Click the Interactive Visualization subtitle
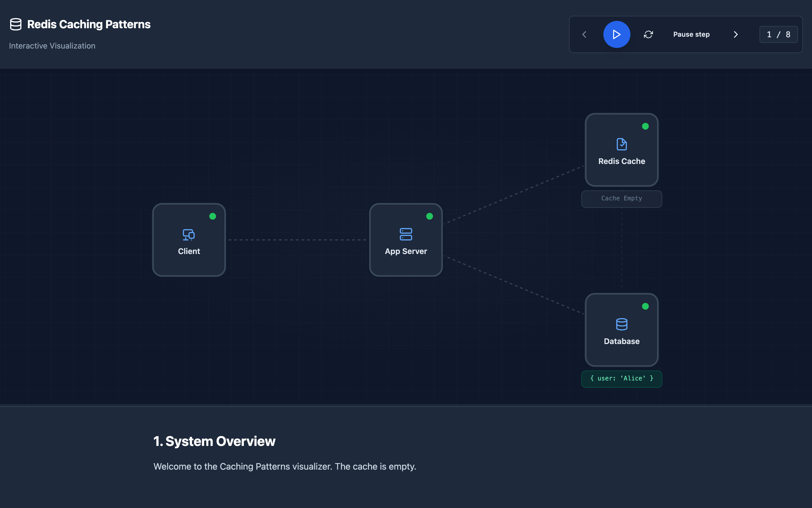Screen dimensions: 812x508 tap(52, 46)
